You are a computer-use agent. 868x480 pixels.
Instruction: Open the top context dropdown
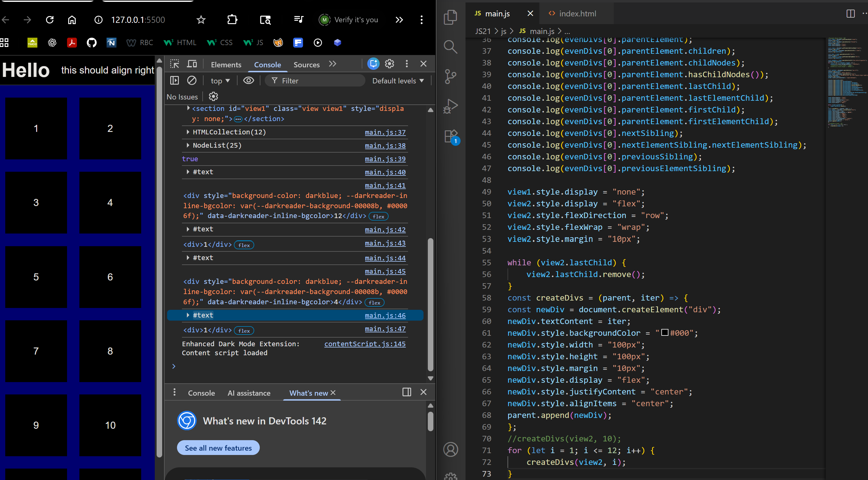(x=220, y=81)
